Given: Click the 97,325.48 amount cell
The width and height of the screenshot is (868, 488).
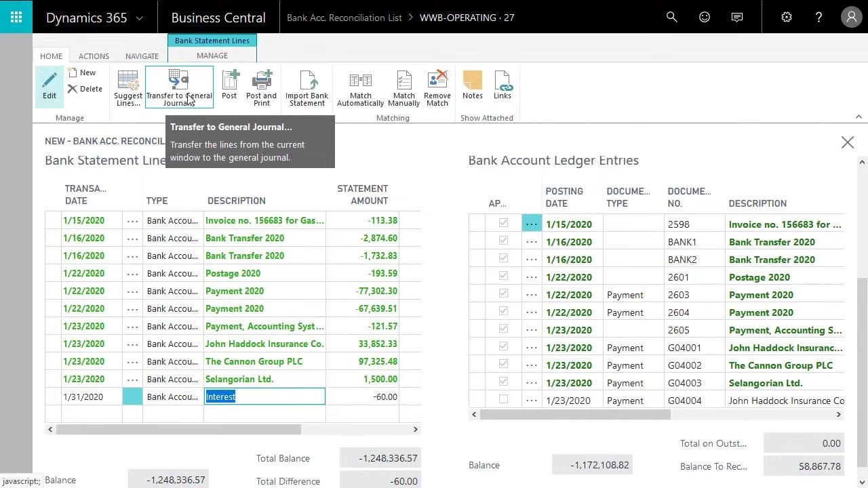Looking at the screenshot, I should [362, 361].
